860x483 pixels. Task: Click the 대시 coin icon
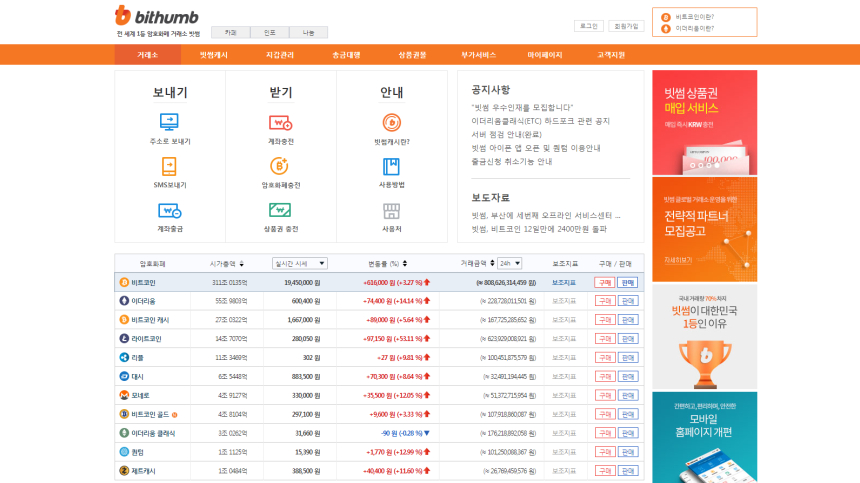tap(124, 377)
